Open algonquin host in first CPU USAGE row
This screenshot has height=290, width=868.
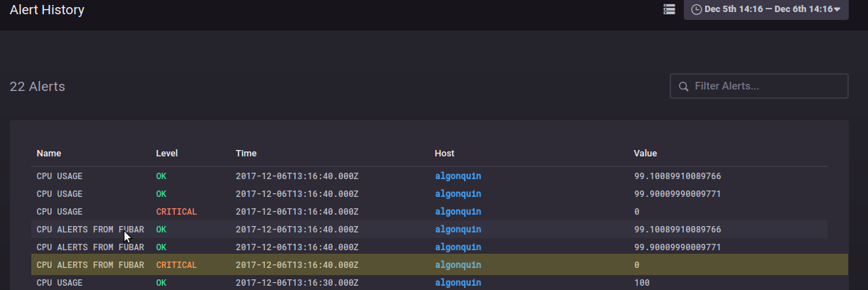(458, 176)
